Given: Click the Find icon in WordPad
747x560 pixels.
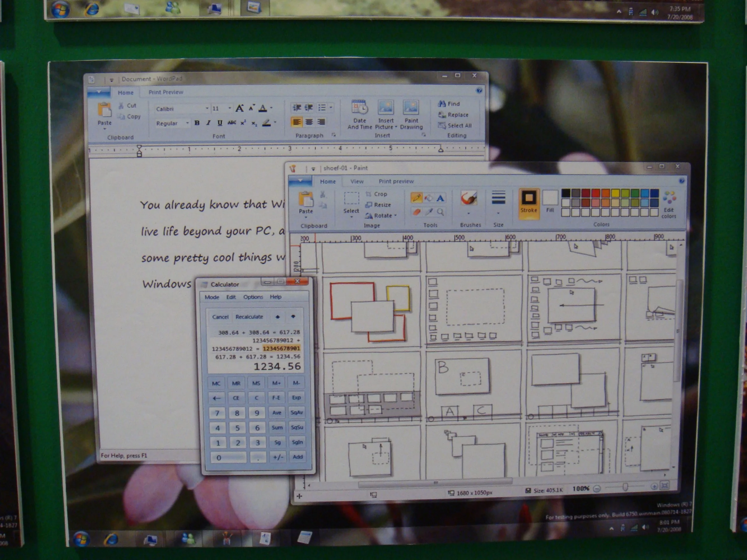Looking at the screenshot, I should (x=442, y=104).
